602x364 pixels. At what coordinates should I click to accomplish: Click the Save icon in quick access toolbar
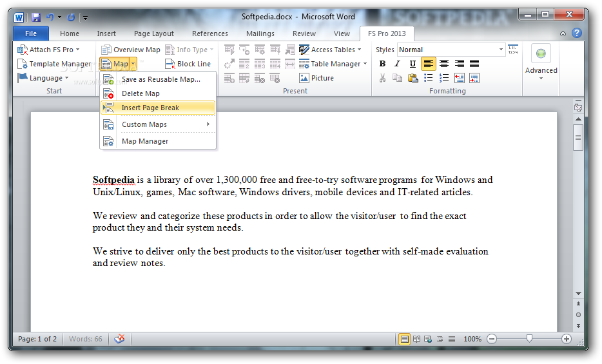(36, 17)
